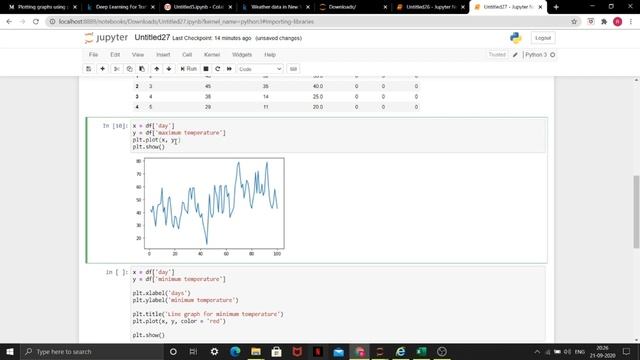Switch to the Downloads/ browser tab
The height and width of the screenshot is (360, 640).
(353, 7)
